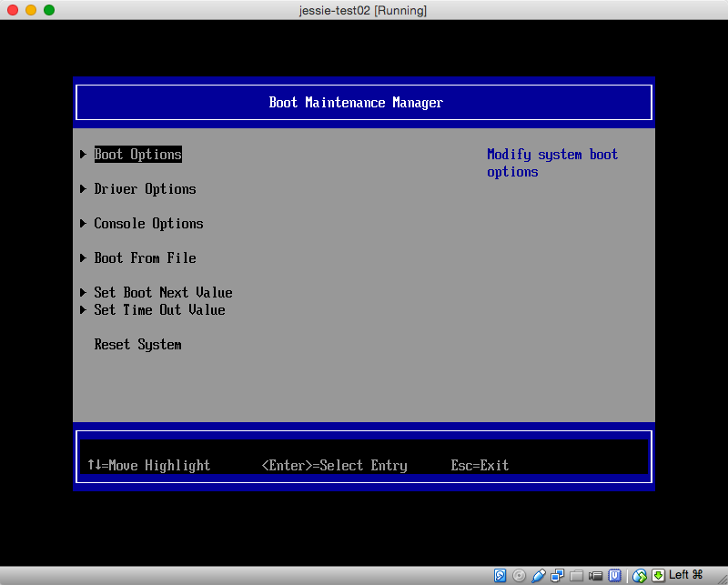728x585 pixels.
Task: Click the Boot Maintenance Manager title
Action: [356, 103]
